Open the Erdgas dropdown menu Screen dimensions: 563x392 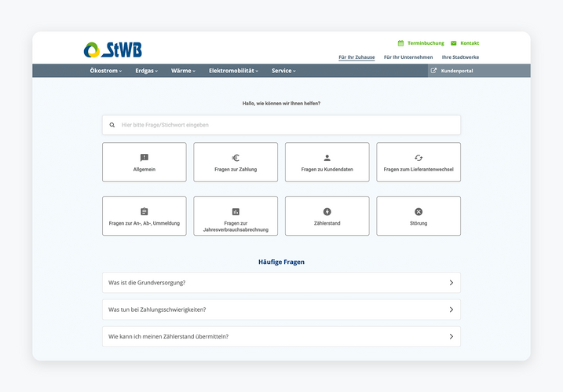pyautogui.click(x=147, y=71)
